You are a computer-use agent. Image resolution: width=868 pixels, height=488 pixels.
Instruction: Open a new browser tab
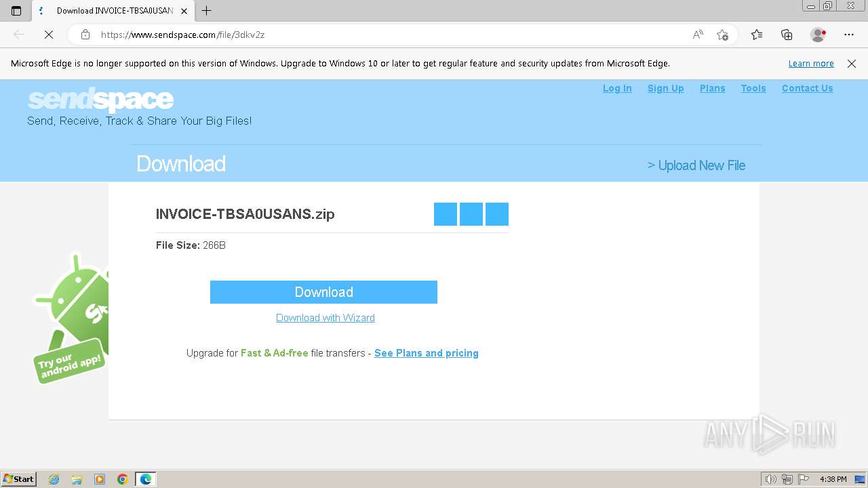(x=207, y=11)
